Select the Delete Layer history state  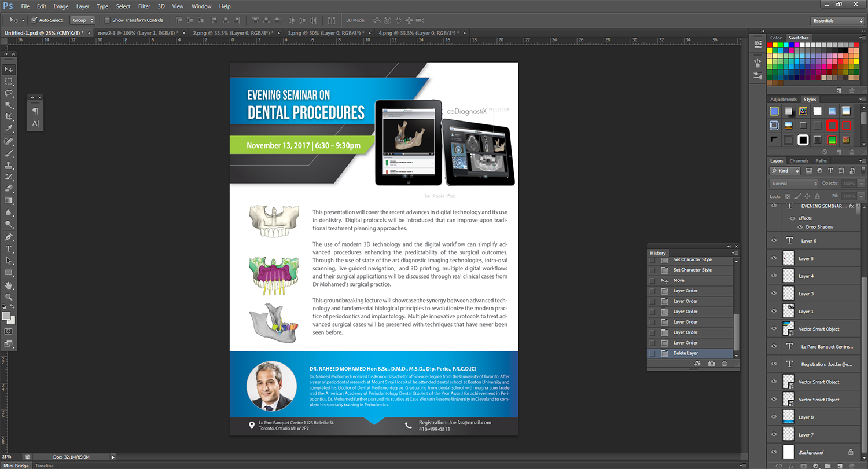click(x=690, y=353)
